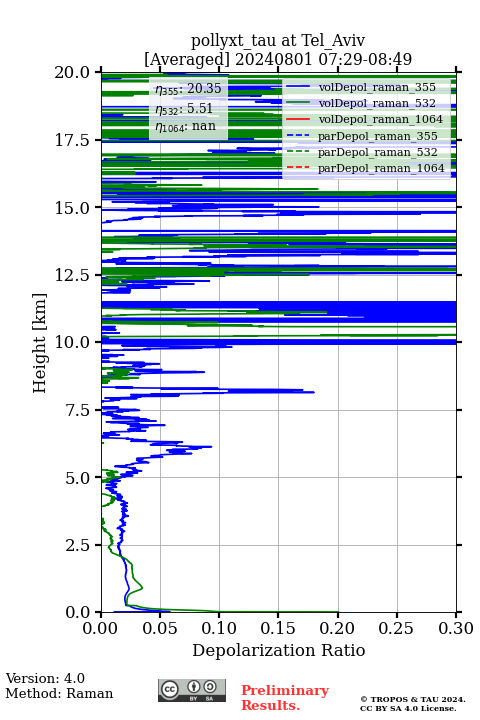Click the Version: 4.0 text

45,678
